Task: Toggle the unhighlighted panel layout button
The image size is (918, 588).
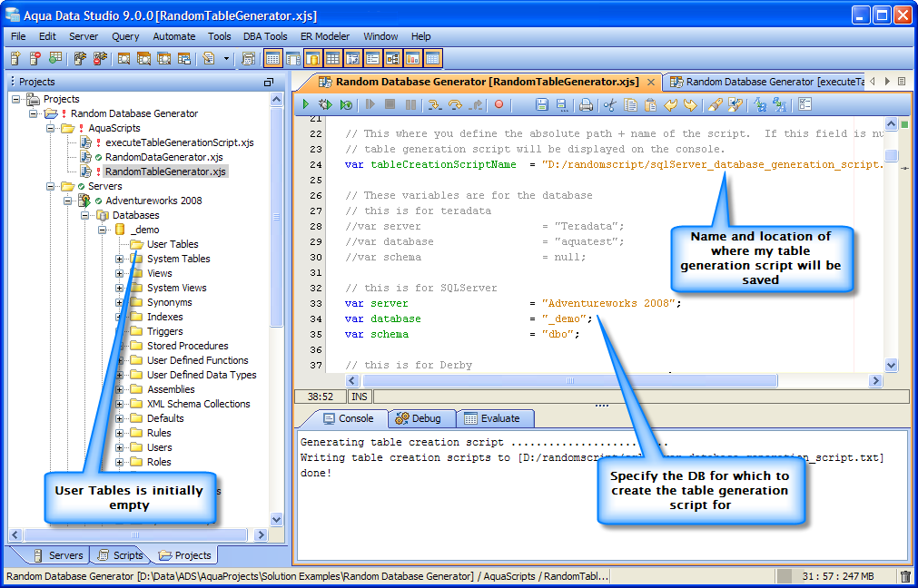Action: point(293,58)
